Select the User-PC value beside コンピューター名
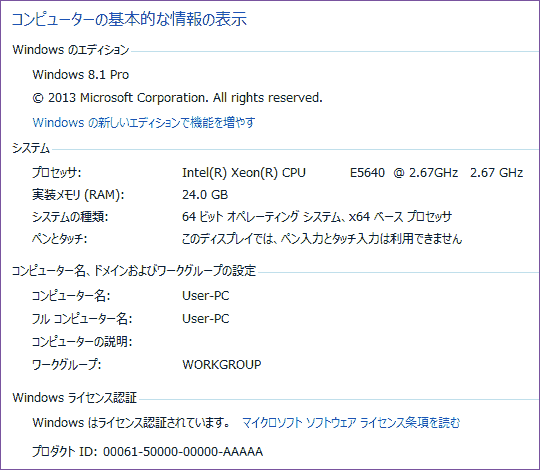Screen dimensions: 540x470 pyautogui.click(x=206, y=296)
